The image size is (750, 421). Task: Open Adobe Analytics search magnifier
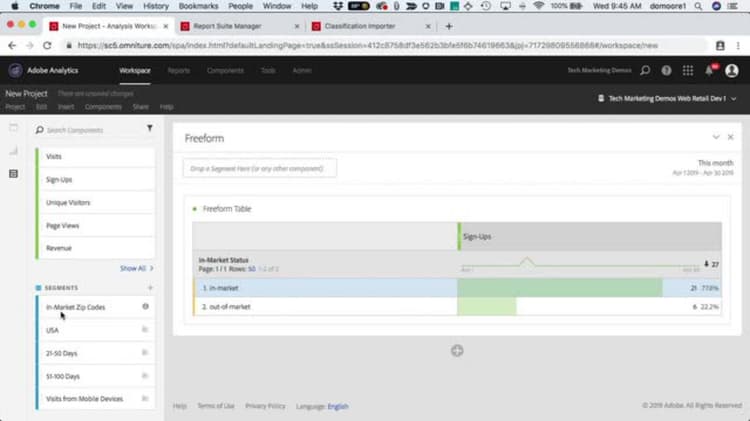tap(645, 71)
